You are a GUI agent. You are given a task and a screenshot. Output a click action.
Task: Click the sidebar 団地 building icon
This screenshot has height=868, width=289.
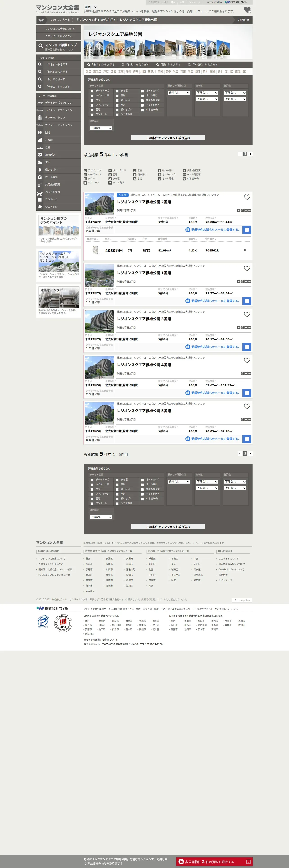point(40,132)
